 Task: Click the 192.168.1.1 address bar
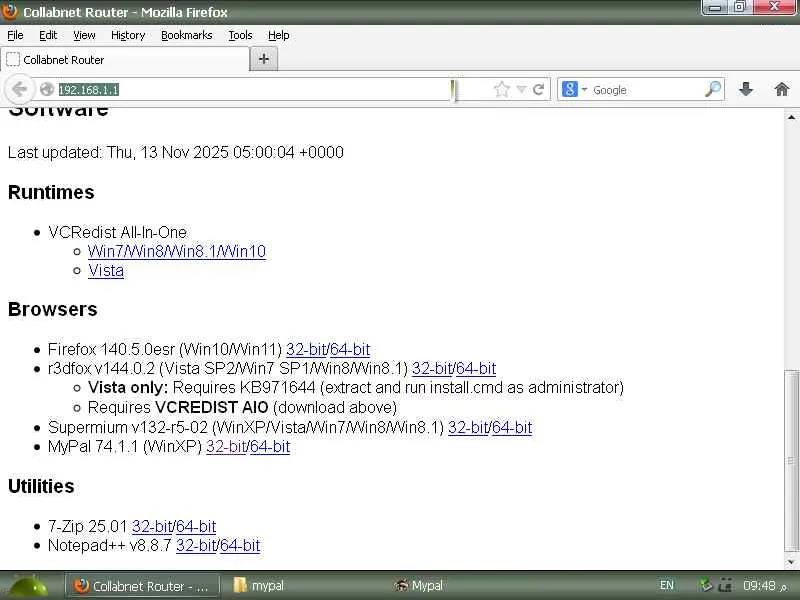pyautogui.click(x=255, y=90)
